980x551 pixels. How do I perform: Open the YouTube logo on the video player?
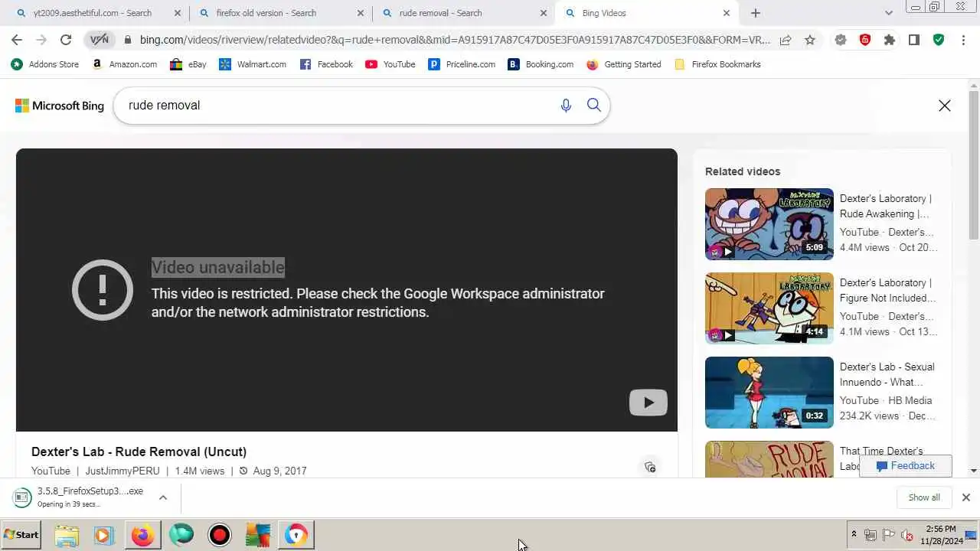[x=648, y=403]
